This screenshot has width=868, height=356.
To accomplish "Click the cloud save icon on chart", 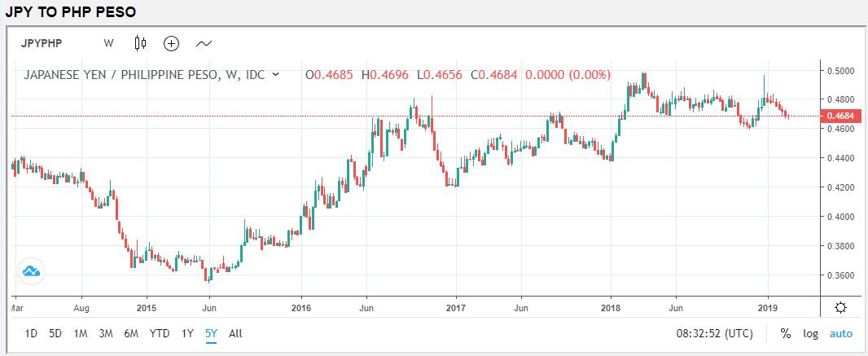I will (32, 271).
